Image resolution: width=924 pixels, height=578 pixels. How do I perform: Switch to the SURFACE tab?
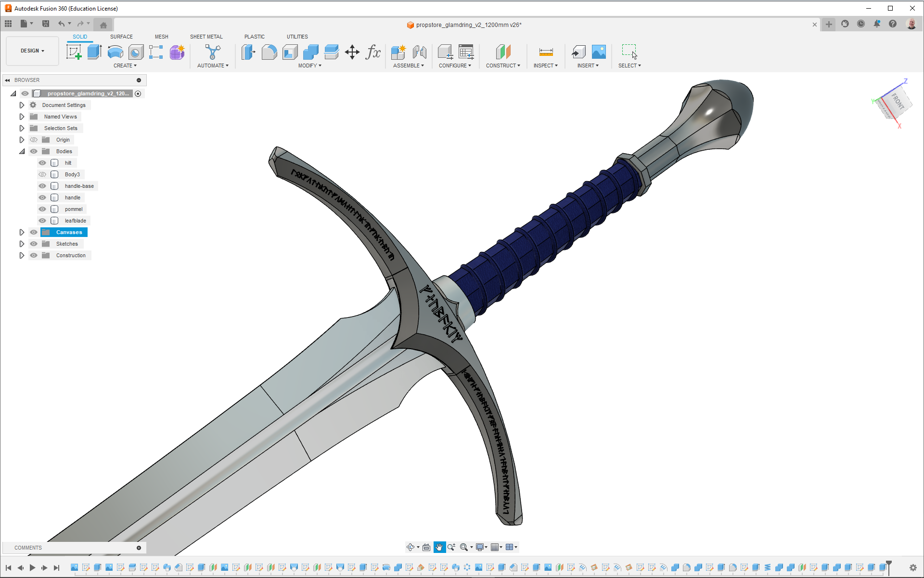tap(121, 37)
